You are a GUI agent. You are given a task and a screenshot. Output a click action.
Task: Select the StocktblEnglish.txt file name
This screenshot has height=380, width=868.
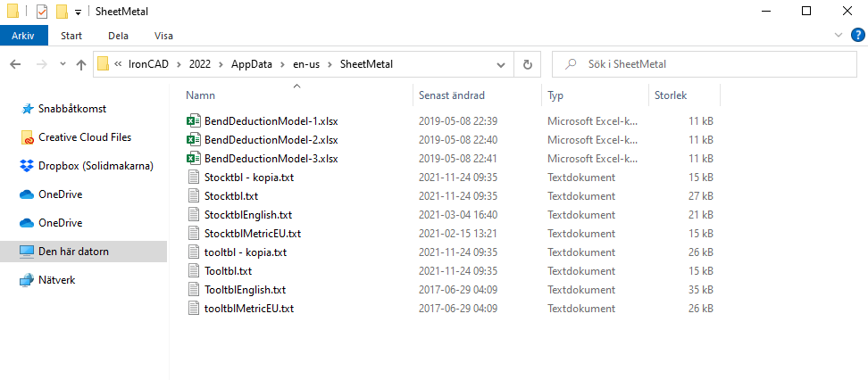[248, 215]
